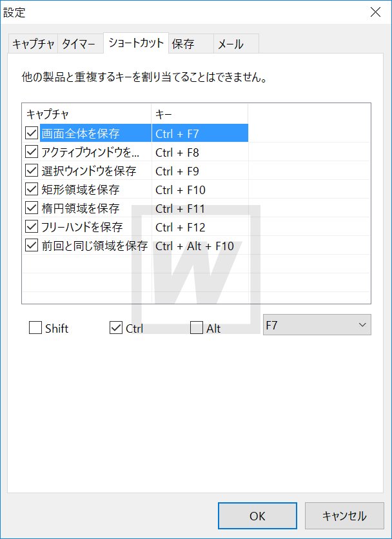
Task: Close the 設定 dialog window
Action: pyautogui.click(x=375, y=12)
